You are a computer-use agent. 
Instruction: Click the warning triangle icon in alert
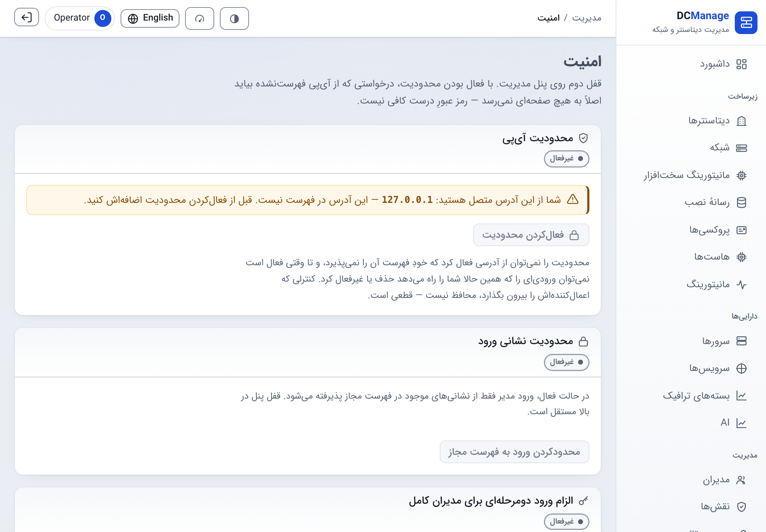573,200
